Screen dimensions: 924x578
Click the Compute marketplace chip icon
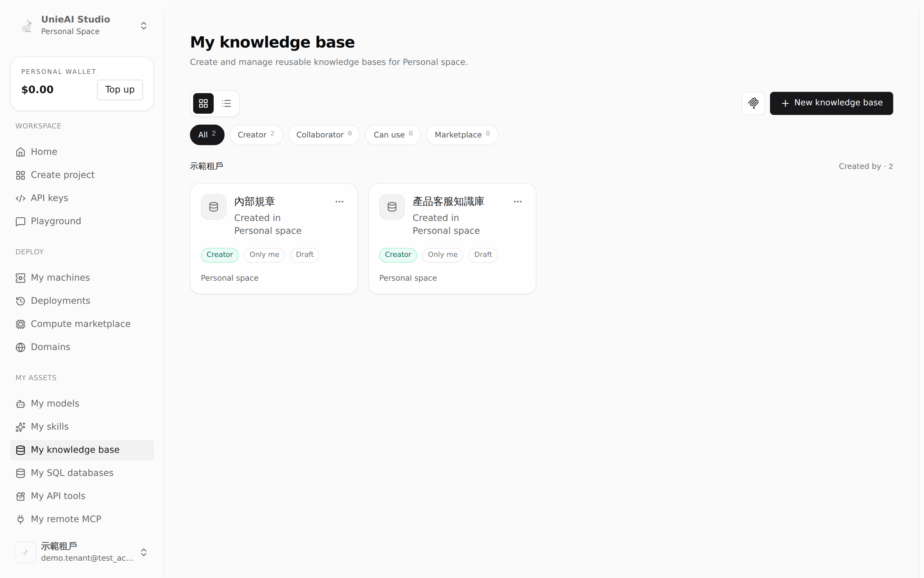pyautogui.click(x=21, y=324)
